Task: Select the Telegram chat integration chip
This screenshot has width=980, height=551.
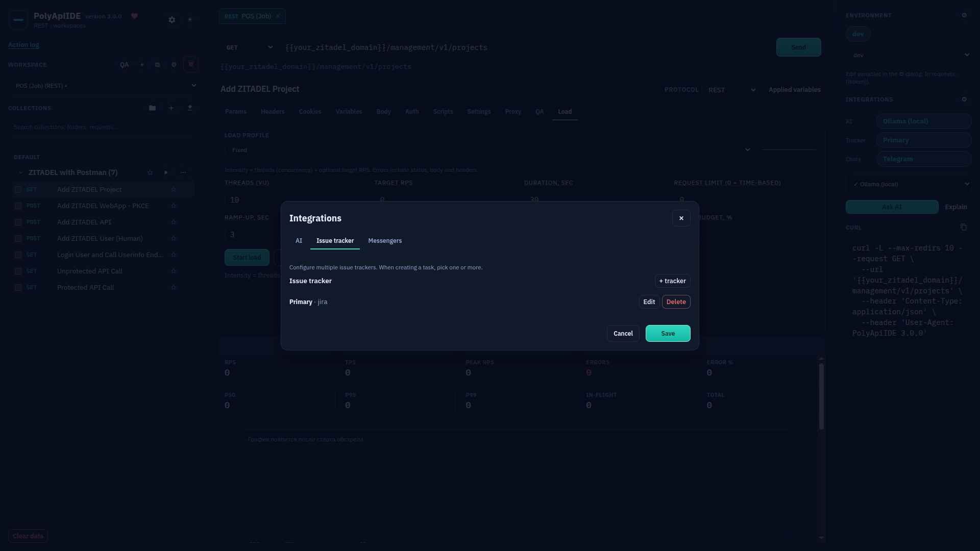Action: [924, 159]
